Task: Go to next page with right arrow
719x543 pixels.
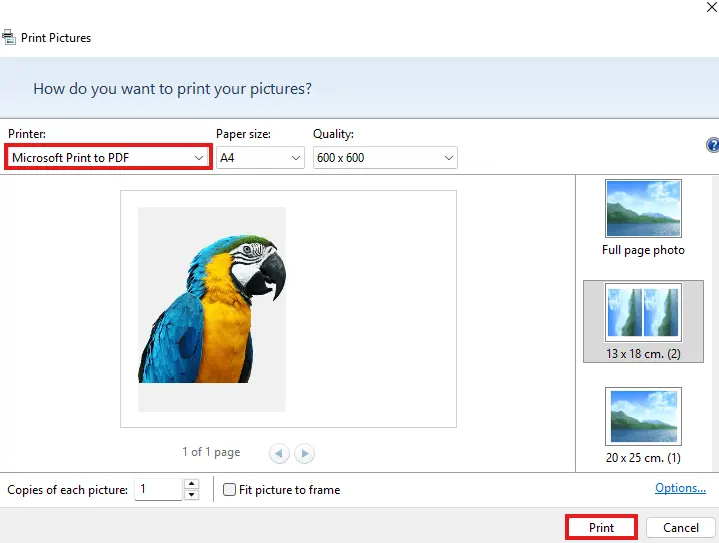Action: click(x=304, y=454)
